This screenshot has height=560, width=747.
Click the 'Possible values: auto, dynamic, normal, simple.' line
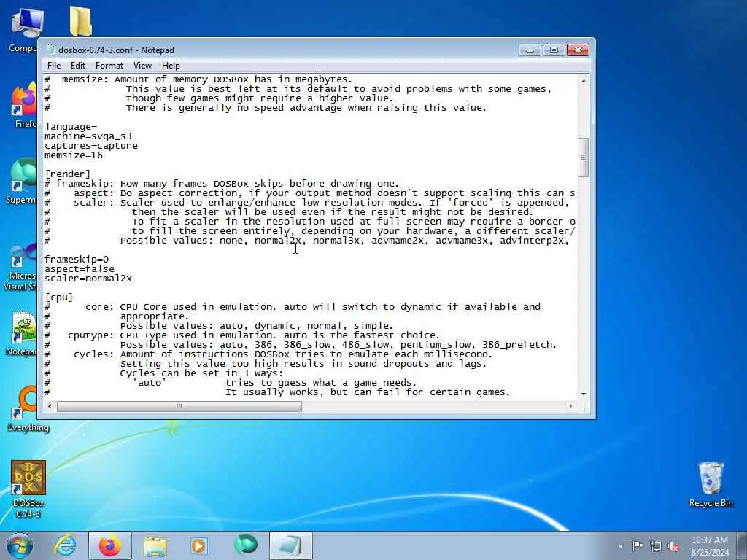[257, 326]
